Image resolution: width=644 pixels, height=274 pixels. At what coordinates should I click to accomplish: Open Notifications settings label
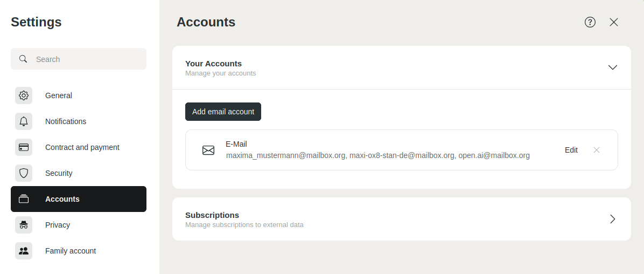[66, 121]
